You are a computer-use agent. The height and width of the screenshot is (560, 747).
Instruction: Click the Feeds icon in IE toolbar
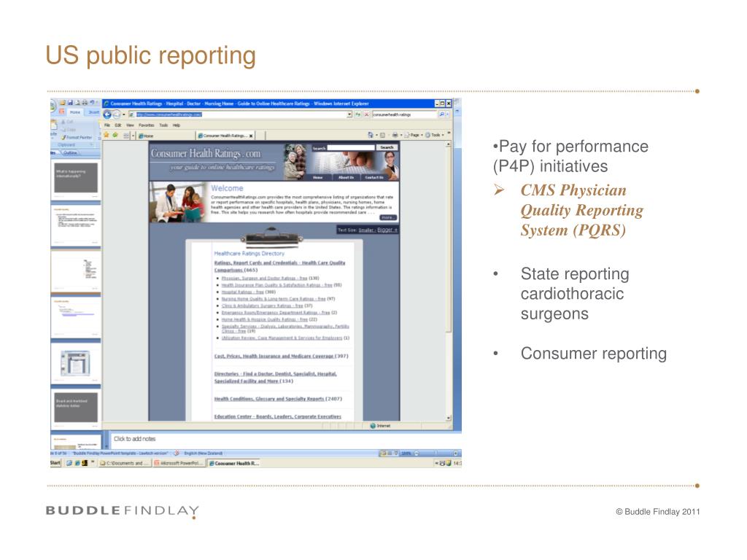click(x=382, y=135)
